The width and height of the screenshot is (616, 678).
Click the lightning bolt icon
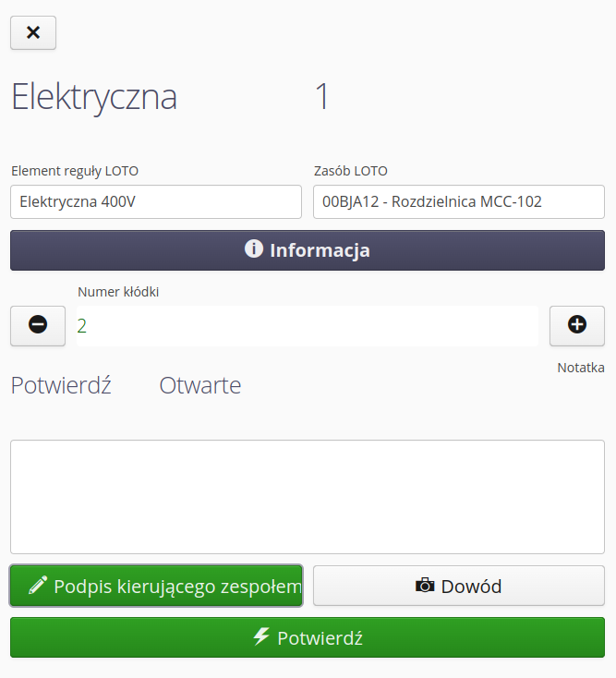(262, 636)
